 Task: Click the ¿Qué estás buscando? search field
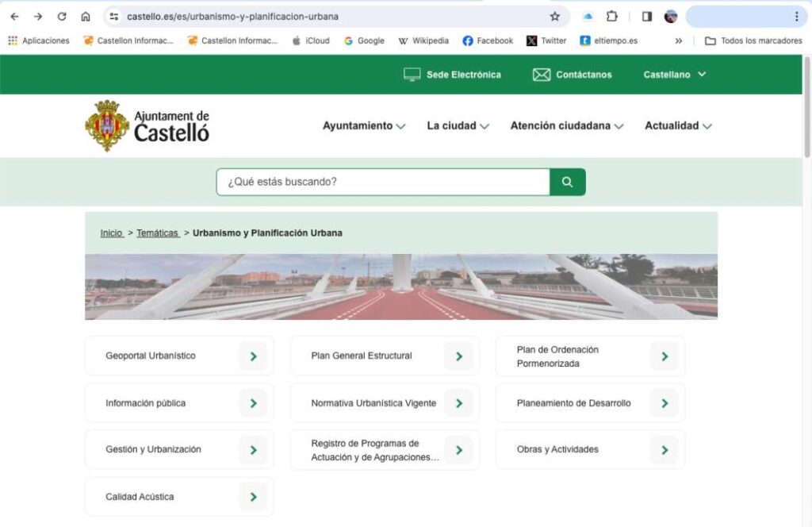[383, 182]
